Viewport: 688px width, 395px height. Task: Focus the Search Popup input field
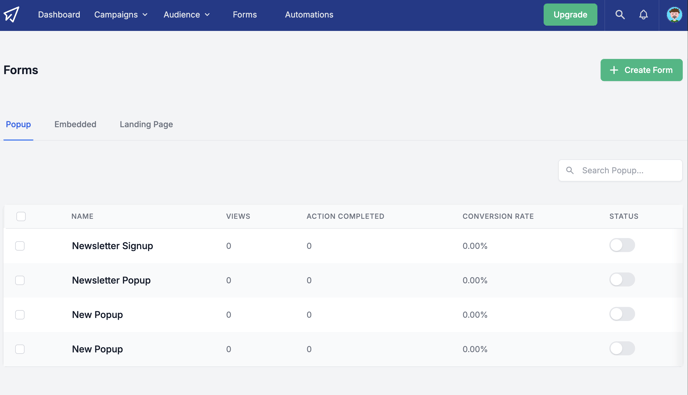point(620,170)
